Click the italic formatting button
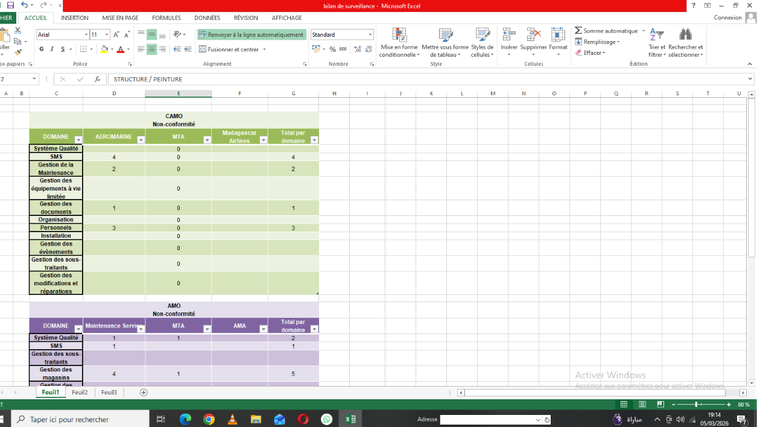The height and width of the screenshot is (427, 760). 52,49
